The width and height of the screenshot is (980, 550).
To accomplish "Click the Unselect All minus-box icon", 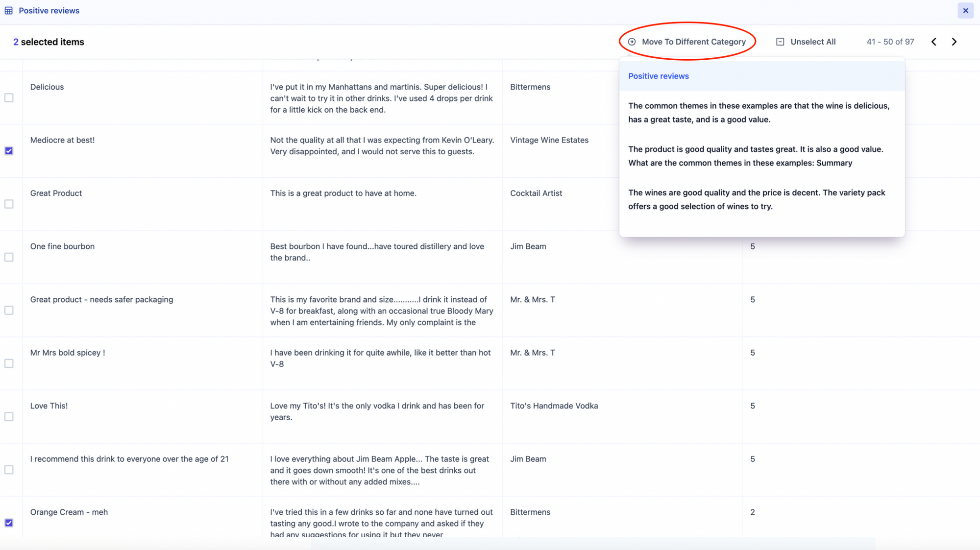I will [x=780, y=42].
